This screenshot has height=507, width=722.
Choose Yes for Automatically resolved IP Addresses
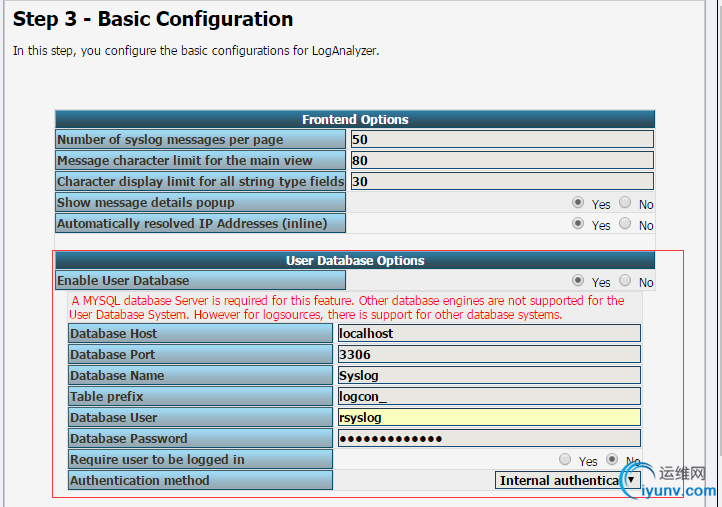[x=577, y=224]
